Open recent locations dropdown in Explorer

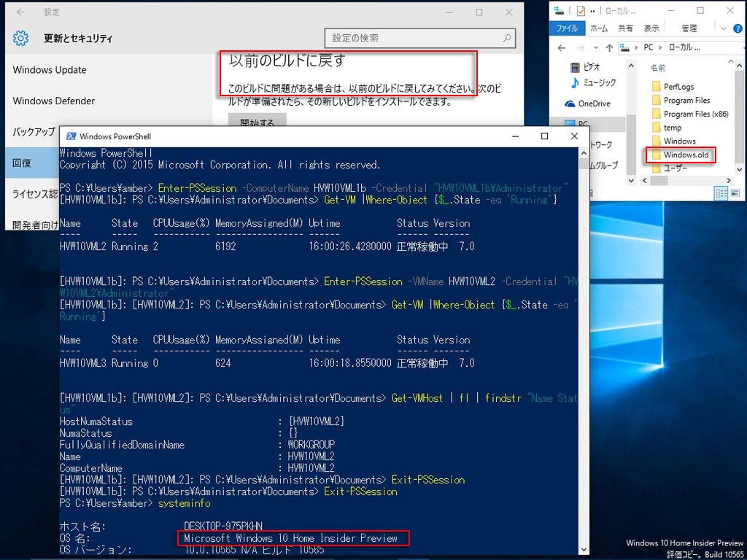(x=596, y=47)
